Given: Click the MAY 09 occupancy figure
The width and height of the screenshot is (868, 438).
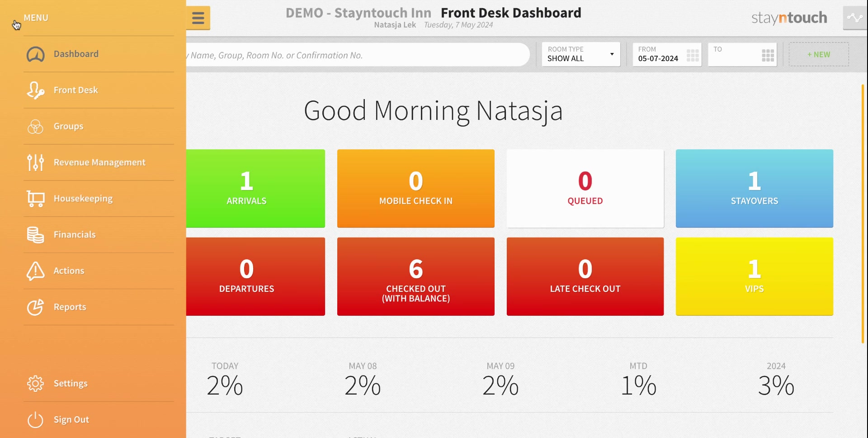Looking at the screenshot, I should point(500,386).
